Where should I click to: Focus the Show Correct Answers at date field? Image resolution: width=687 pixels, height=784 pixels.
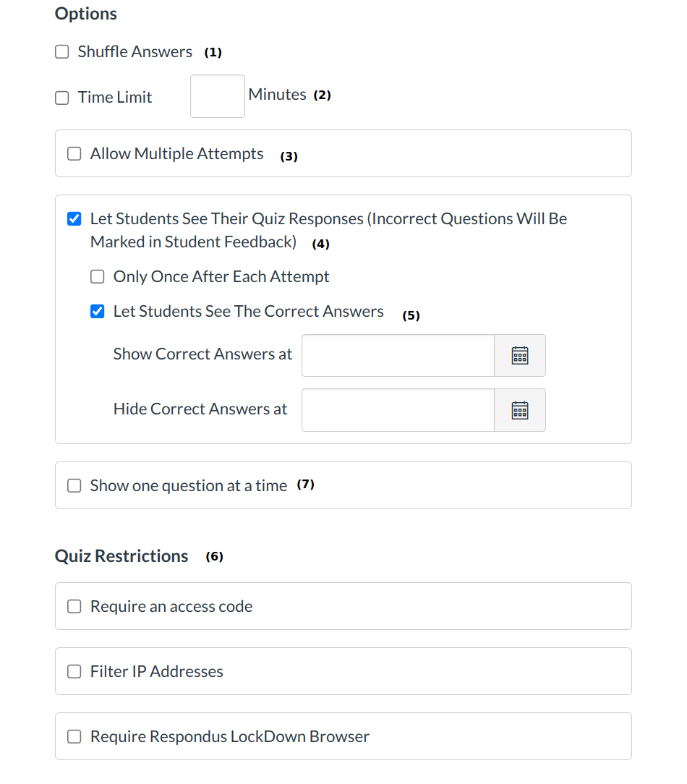point(398,355)
